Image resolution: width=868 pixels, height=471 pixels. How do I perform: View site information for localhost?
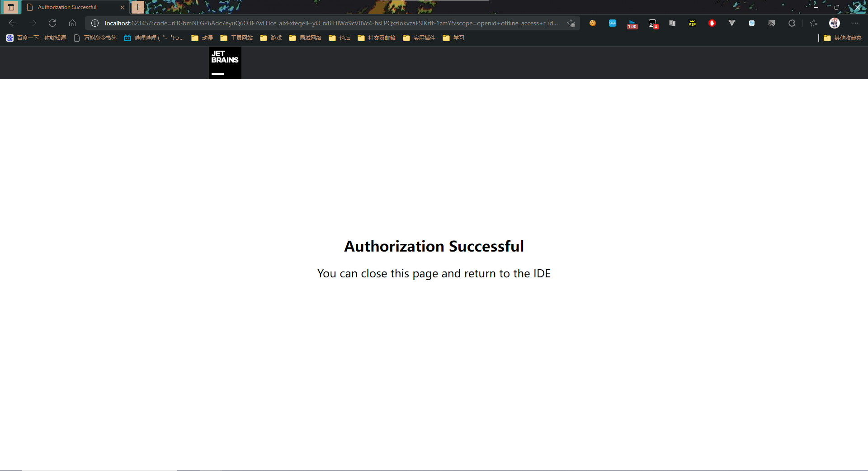(95, 23)
